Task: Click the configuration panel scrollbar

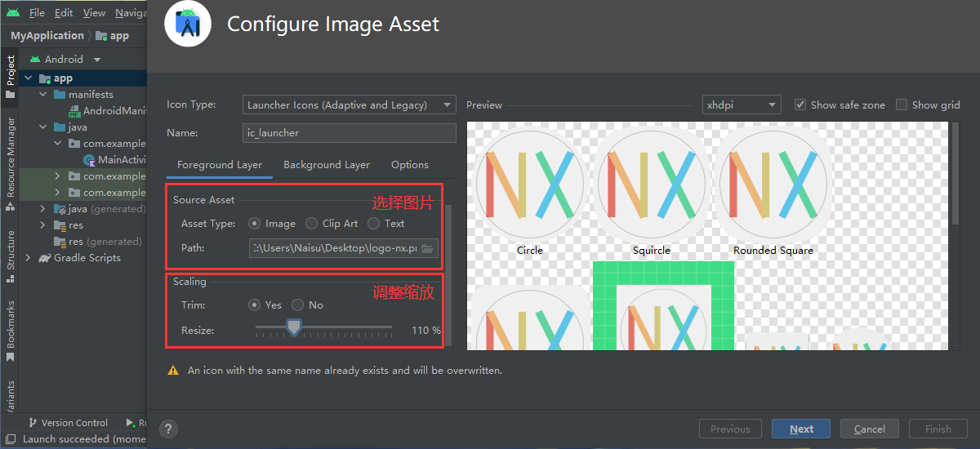Action: 448,273
